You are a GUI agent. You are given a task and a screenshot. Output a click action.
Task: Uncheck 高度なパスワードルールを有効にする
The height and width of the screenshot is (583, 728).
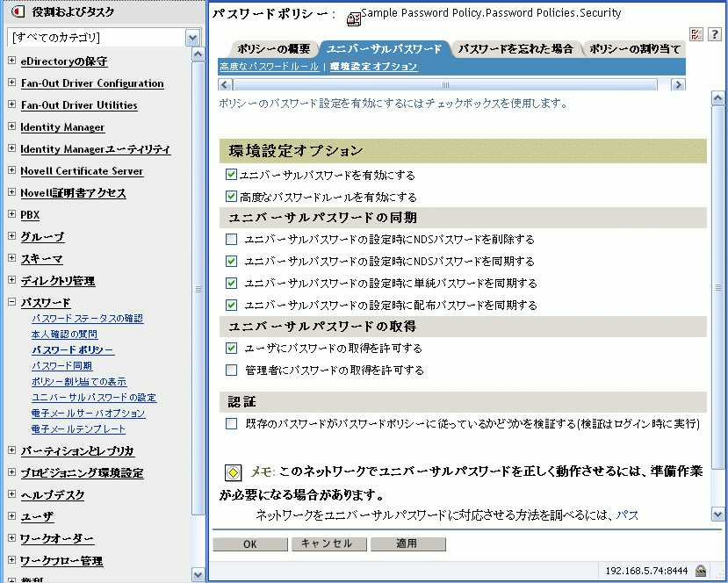pyautogui.click(x=231, y=194)
